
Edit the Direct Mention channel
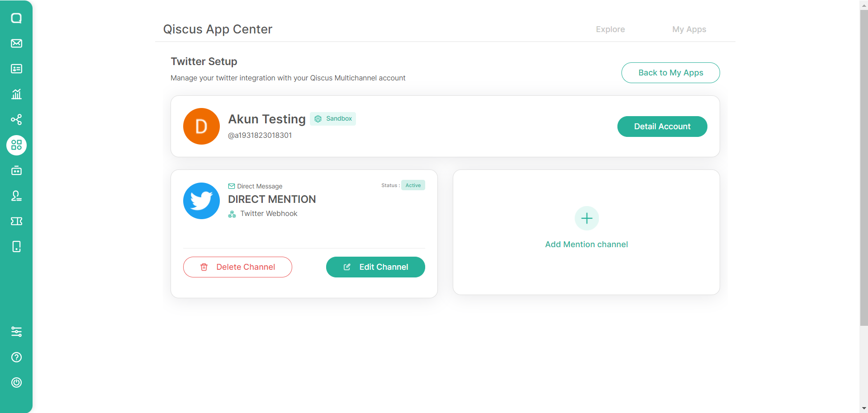tap(375, 267)
